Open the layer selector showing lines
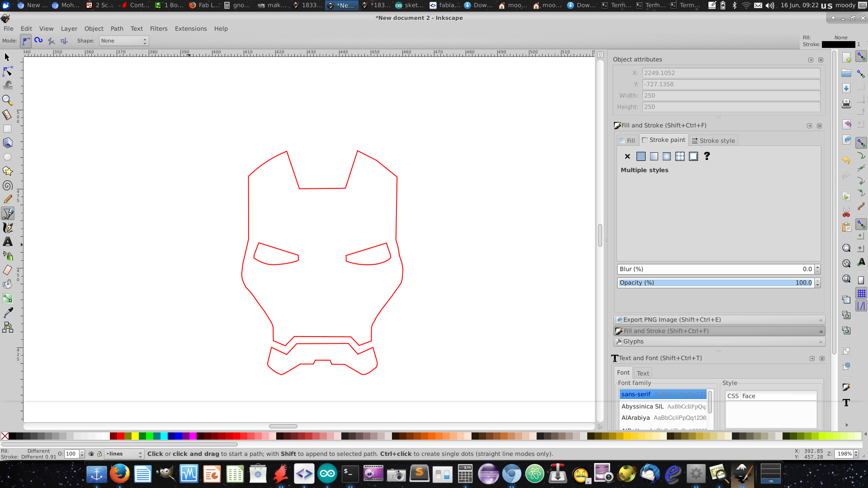 [124, 454]
